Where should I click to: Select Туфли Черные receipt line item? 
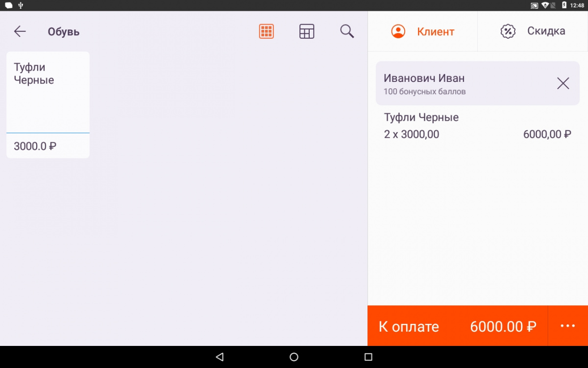pyautogui.click(x=478, y=126)
